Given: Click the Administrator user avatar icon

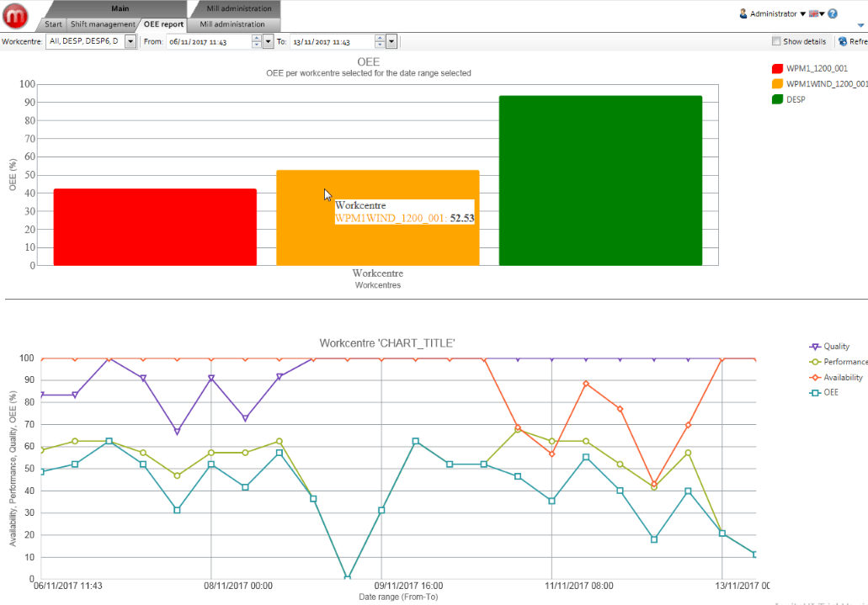Looking at the screenshot, I should (743, 13).
